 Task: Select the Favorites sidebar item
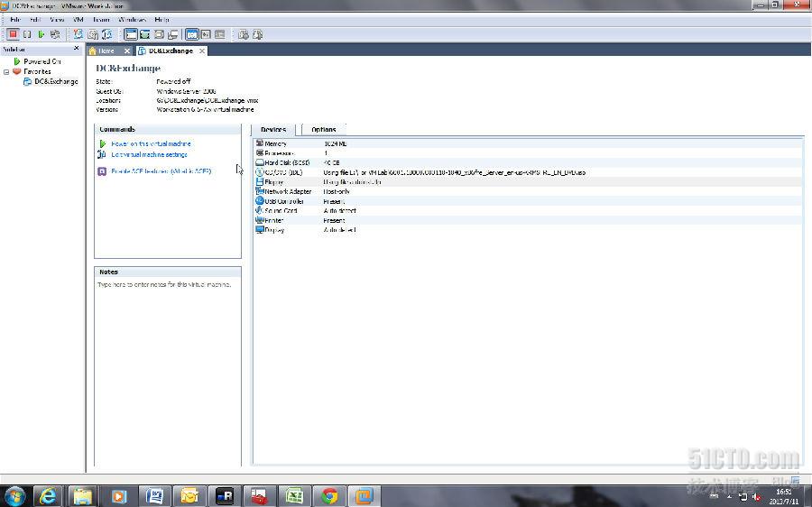(x=37, y=71)
